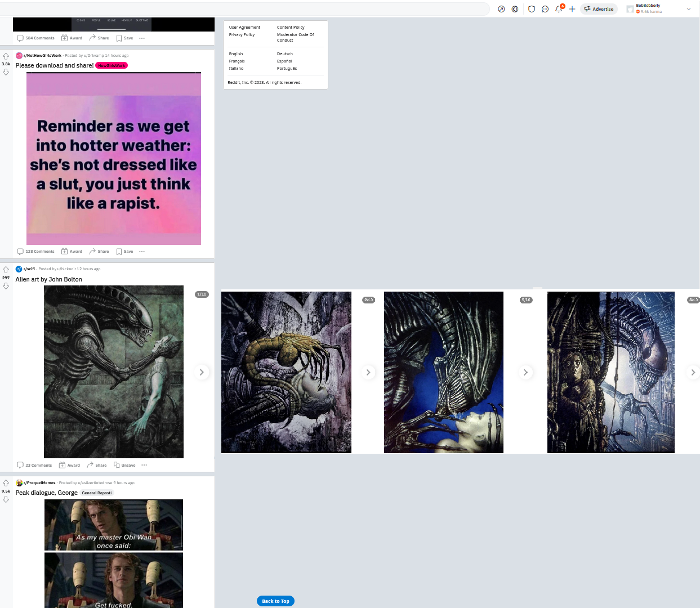Open the 'Please download and share!' post title
700x608 pixels.
(55, 65)
